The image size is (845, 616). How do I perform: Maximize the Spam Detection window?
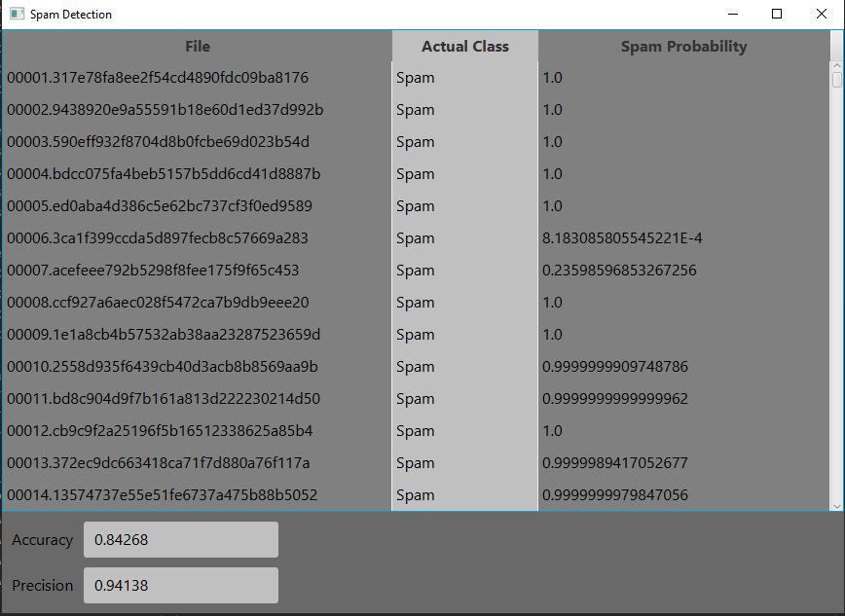tap(777, 14)
